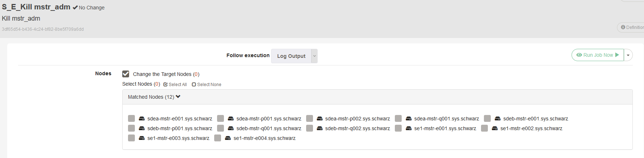
Task: Check the sdea-mstr-p002.sys.schwarz node checkbox
Action: [x=309, y=119]
